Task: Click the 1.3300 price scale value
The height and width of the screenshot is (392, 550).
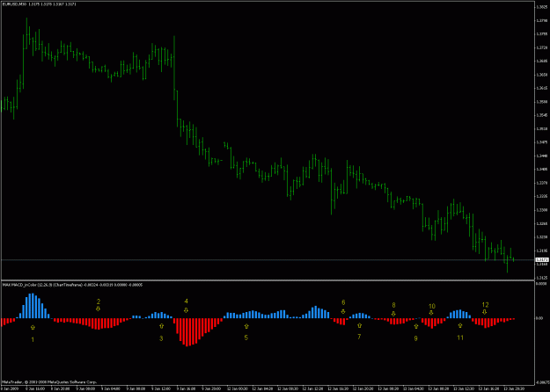Action: [540, 210]
